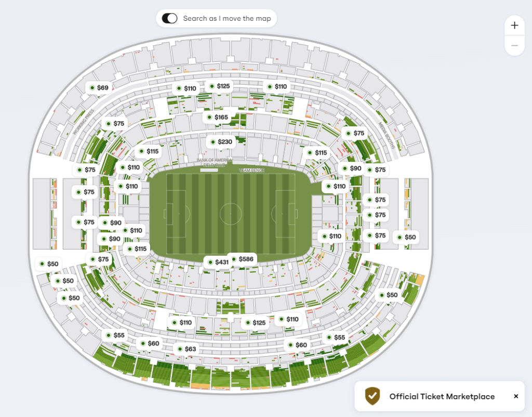Click the green dot on the $69 pin
532x417 pixels.
(92, 88)
